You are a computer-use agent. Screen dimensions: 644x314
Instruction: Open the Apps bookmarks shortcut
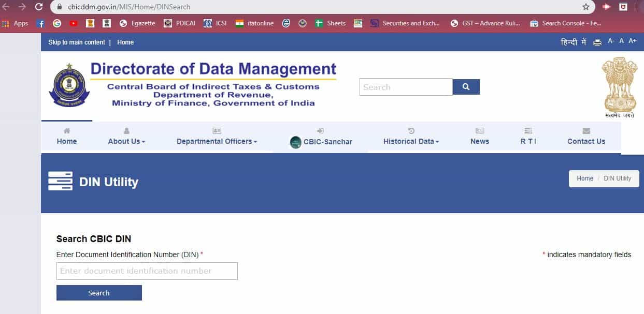16,23
